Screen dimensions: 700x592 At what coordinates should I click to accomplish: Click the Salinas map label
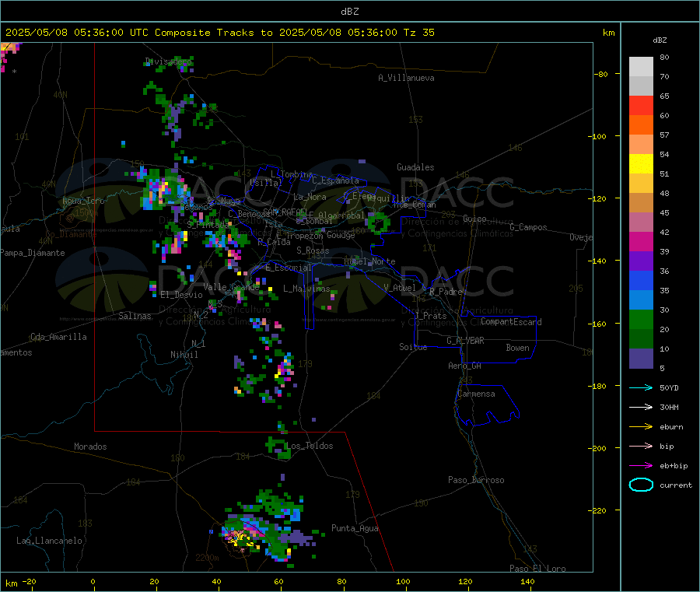[x=135, y=316]
